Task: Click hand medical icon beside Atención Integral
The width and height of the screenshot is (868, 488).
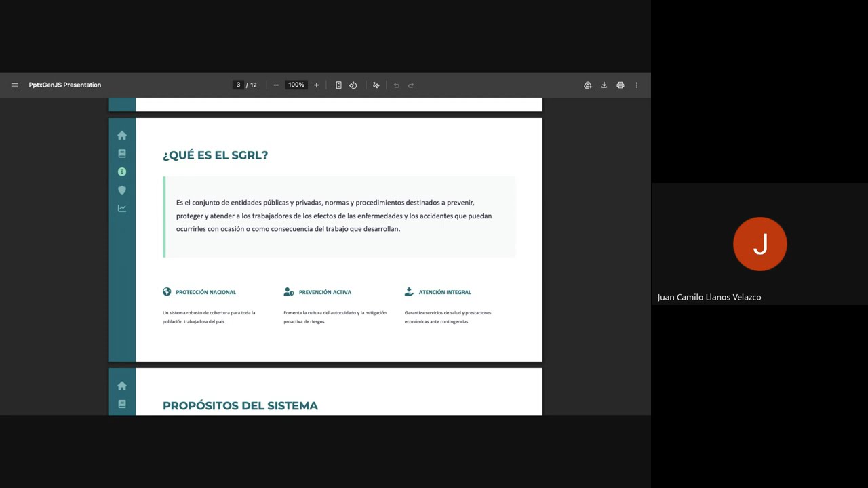Action: coord(409,292)
